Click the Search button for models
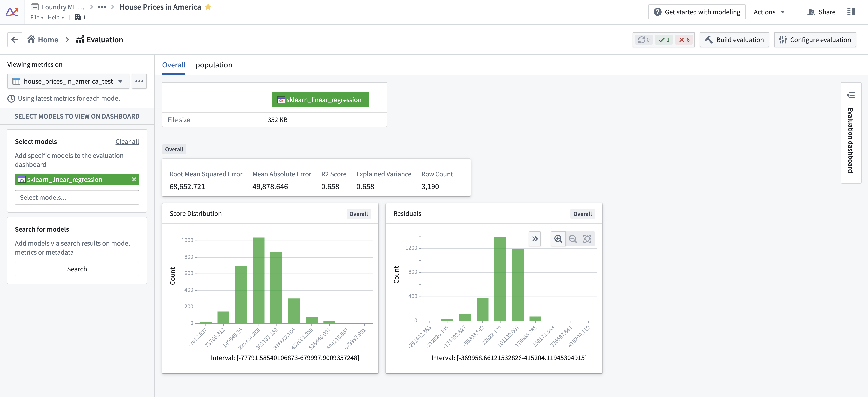The image size is (868, 397). [x=77, y=269]
